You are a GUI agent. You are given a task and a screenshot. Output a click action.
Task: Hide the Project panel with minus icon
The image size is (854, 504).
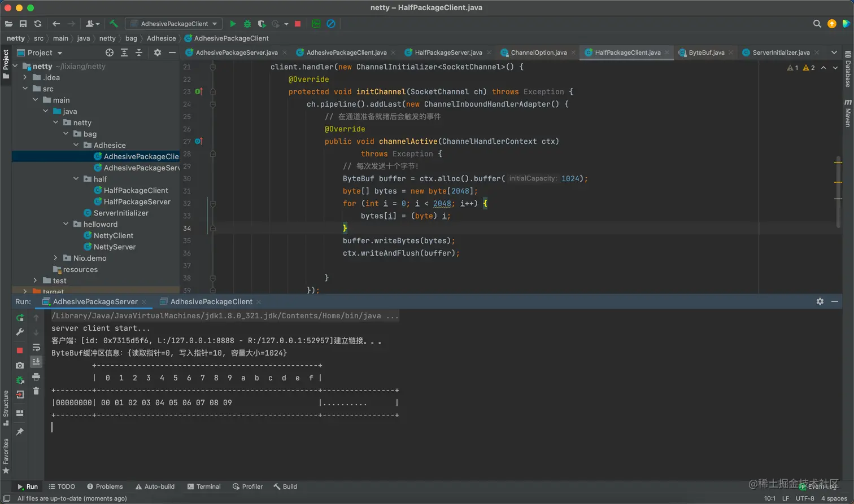tap(172, 52)
